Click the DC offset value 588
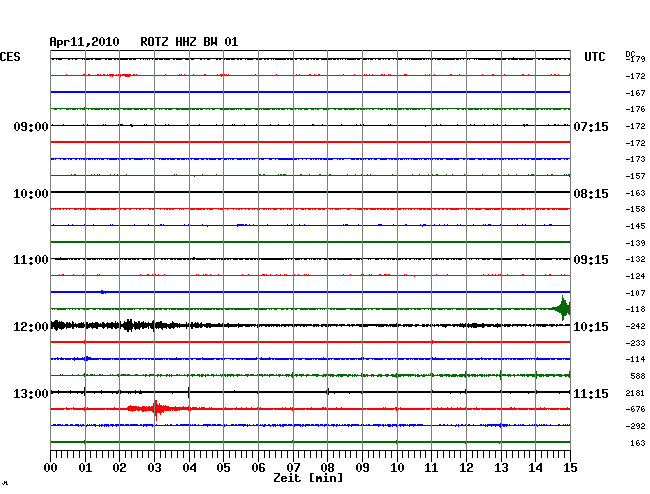The height and width of the screenshot is (494, 650). click(x=638, y=376)
